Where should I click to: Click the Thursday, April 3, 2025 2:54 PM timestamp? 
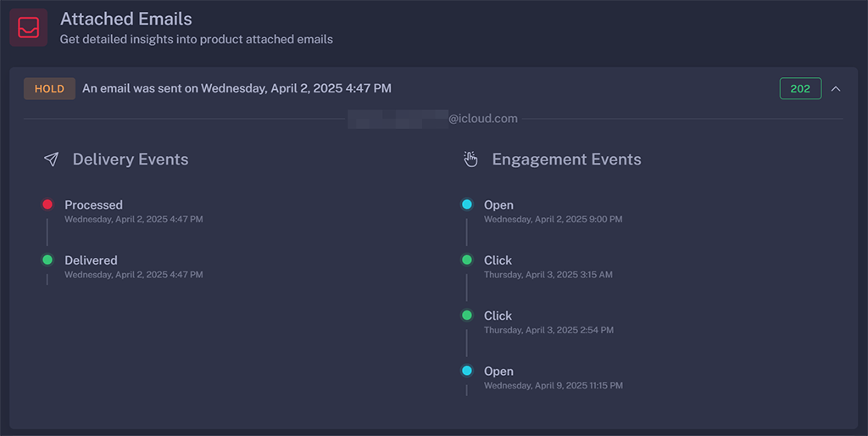[x=548, y=330]
